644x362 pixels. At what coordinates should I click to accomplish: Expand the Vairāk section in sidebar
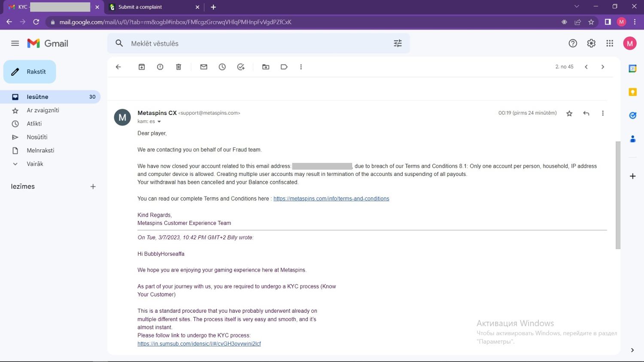35,164
